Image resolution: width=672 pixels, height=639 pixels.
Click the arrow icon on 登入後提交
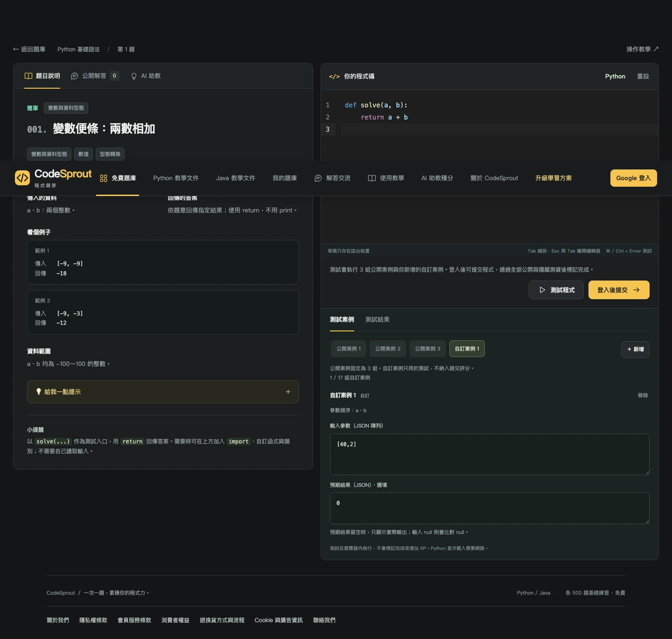(637, 290)
